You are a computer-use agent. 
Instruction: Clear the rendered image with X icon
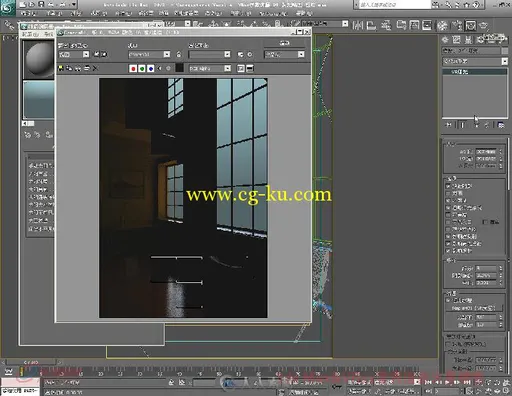(95, 68)
